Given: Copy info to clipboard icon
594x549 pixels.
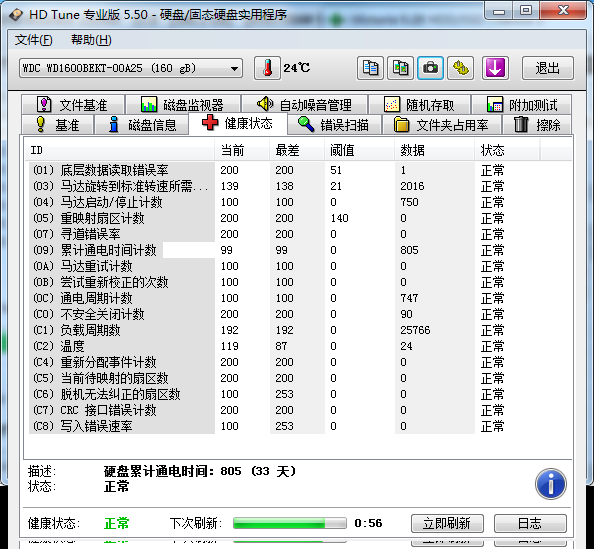Looking at the screenshot, I should point(370,68).
